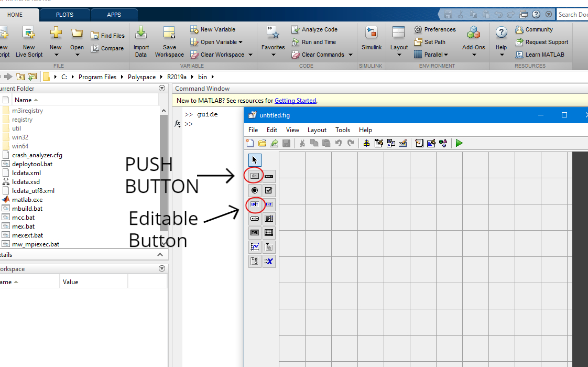Click the Open folder icon in GUIDE toolbar
588x367 pixels.
pos(262,143)
